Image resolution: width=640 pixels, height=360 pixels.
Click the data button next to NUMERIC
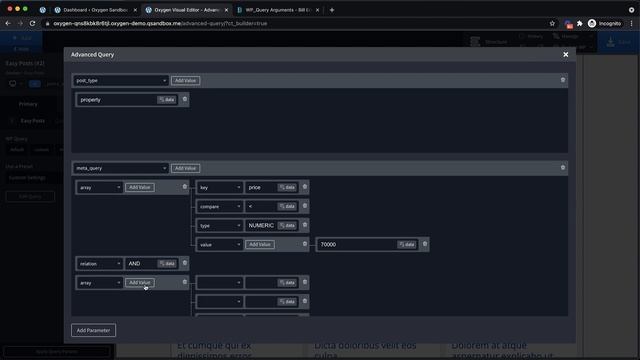click(287, 225)
